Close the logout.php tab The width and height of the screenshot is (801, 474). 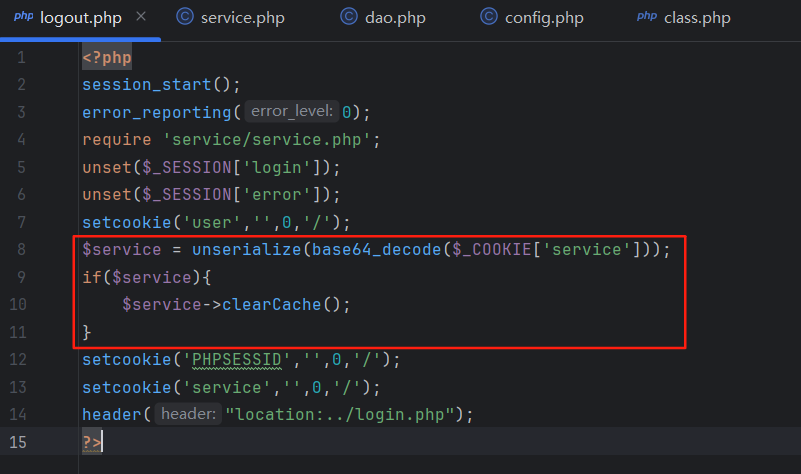pos(141,17)
